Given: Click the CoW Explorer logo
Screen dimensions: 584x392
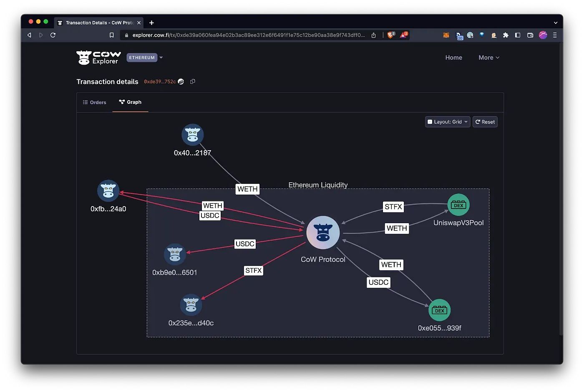Looking at the screenshot, I should 98,58.
